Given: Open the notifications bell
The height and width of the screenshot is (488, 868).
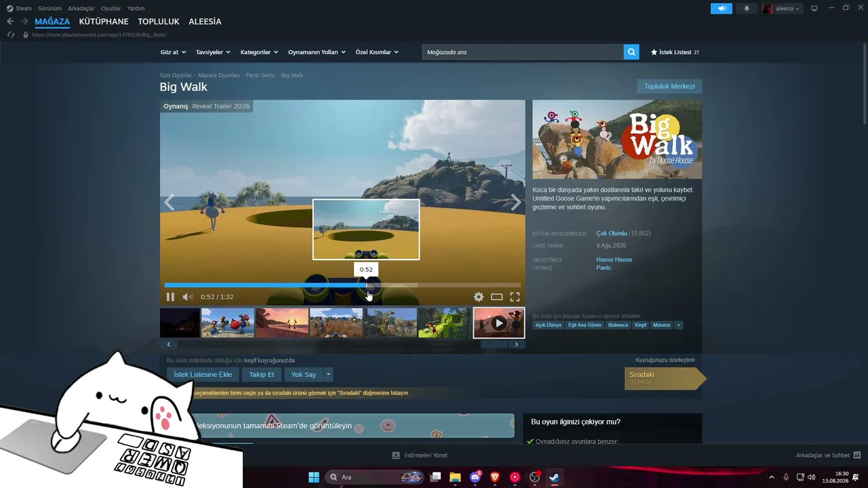Looking at the screenshot, I should tap(747, 8).
